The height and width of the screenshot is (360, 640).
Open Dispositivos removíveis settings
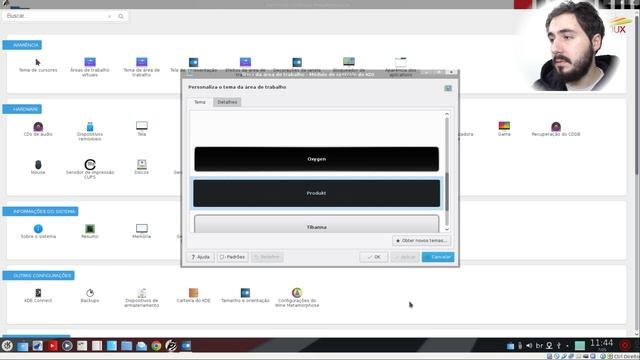[90, 131]
